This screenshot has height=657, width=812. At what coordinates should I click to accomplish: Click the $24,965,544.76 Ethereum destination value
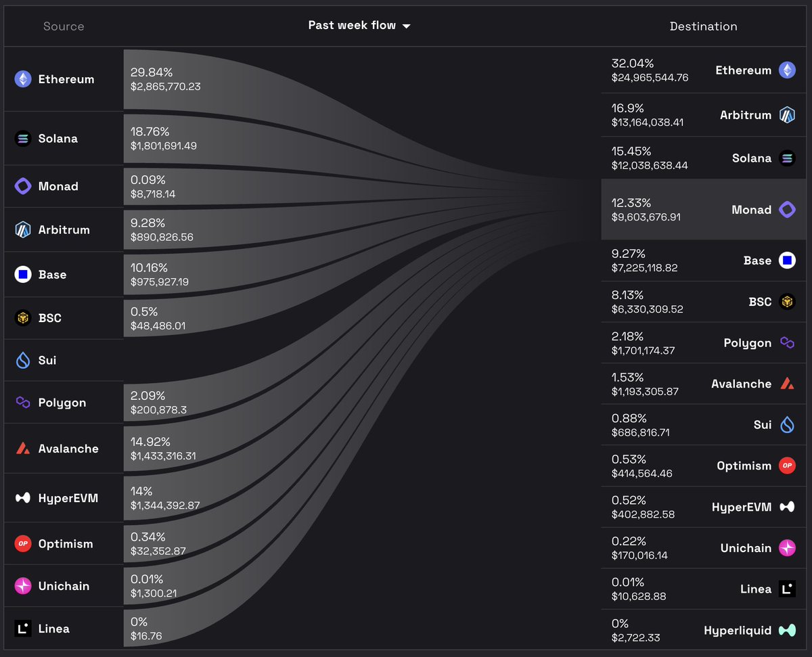pyautogui.click(x=650, y=78)
